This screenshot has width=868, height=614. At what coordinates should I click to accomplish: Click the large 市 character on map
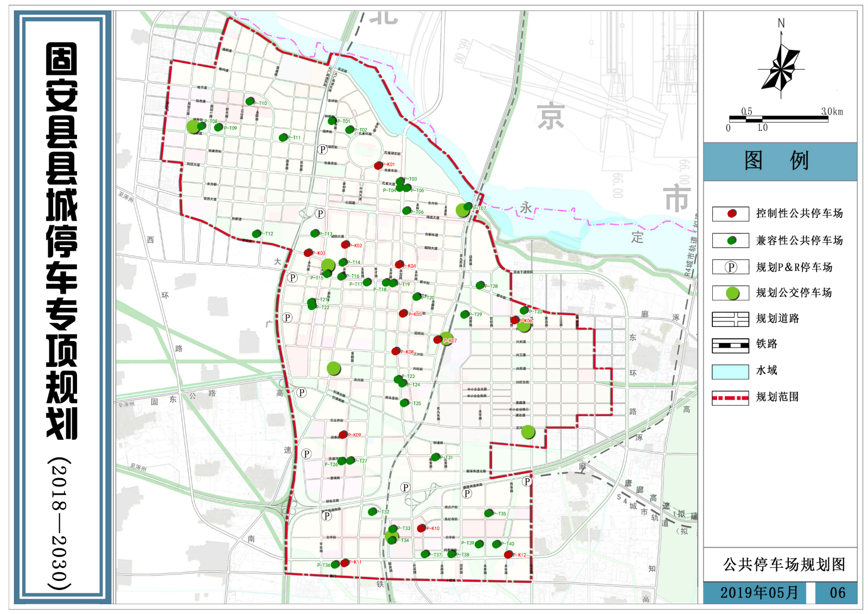[677, 198]
